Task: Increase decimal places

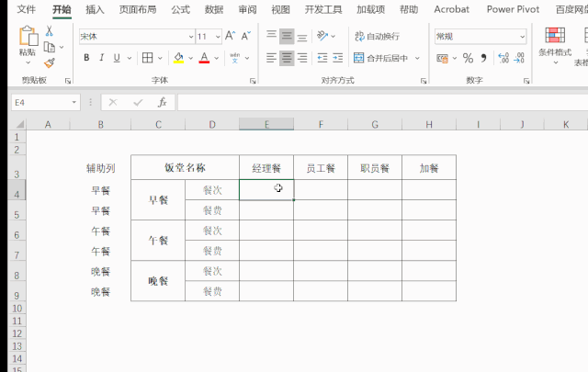Action: coord(503,58)
